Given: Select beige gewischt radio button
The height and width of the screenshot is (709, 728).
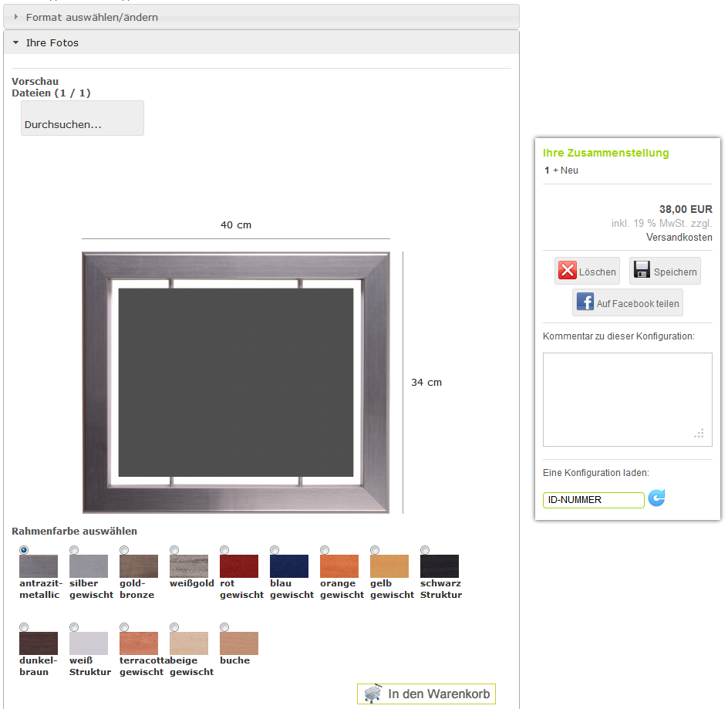Looking at the screenshot, I should coord(174,626).
